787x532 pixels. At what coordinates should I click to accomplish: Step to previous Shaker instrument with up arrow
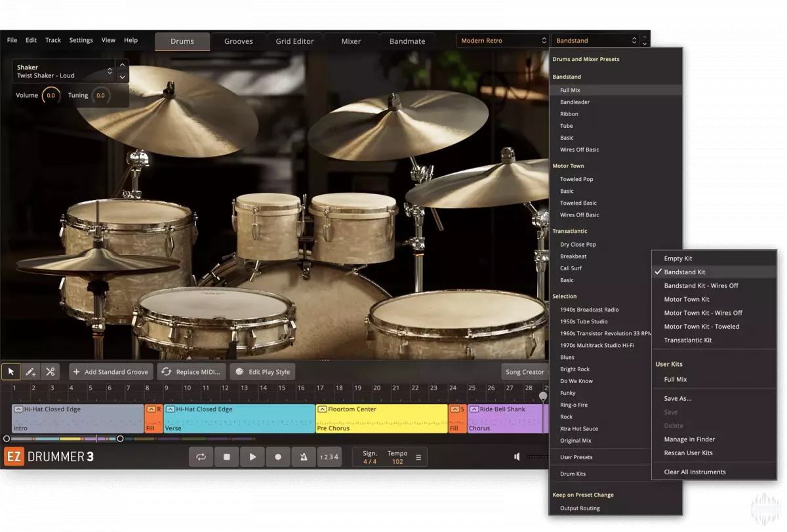[x=122, y=66]
